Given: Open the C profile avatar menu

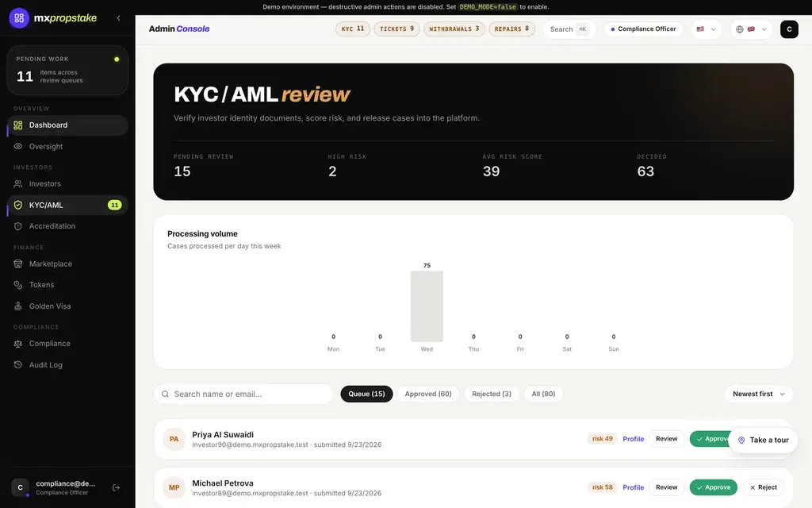Looking at the screenshot, I should pyautogui.click(x=789, y=29).
